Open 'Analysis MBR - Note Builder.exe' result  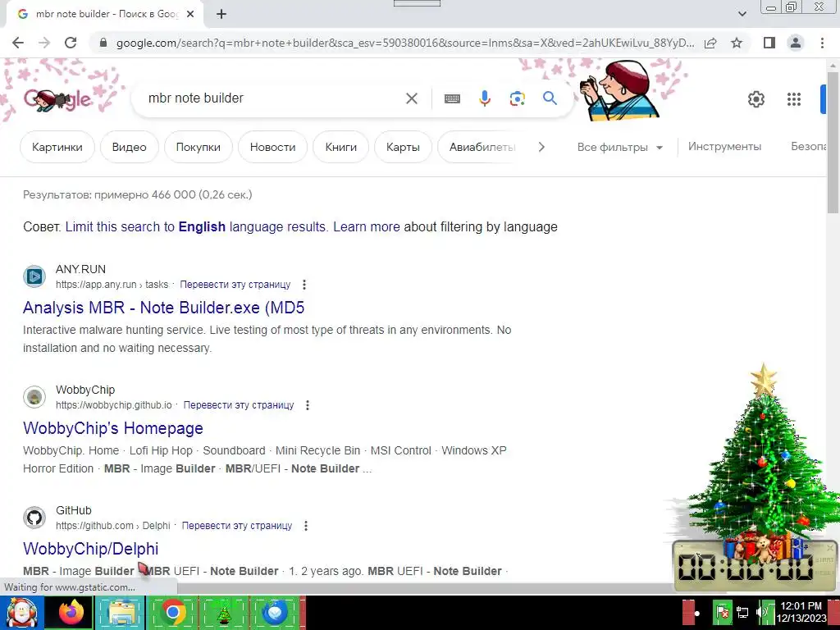point(163,308)
